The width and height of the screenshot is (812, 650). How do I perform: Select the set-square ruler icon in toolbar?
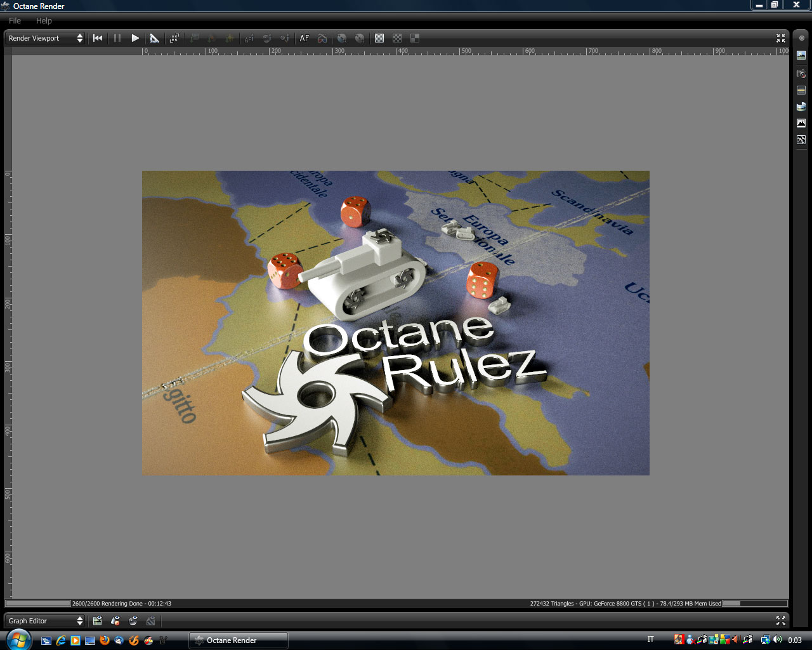(155, 38)
